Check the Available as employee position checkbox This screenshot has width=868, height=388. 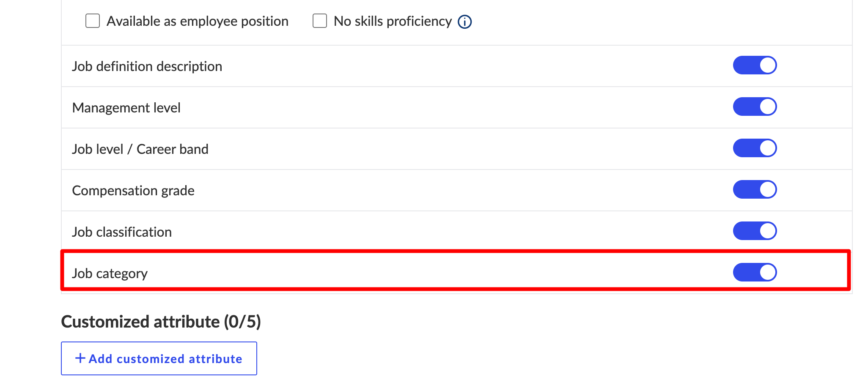[x=93, y=21]
